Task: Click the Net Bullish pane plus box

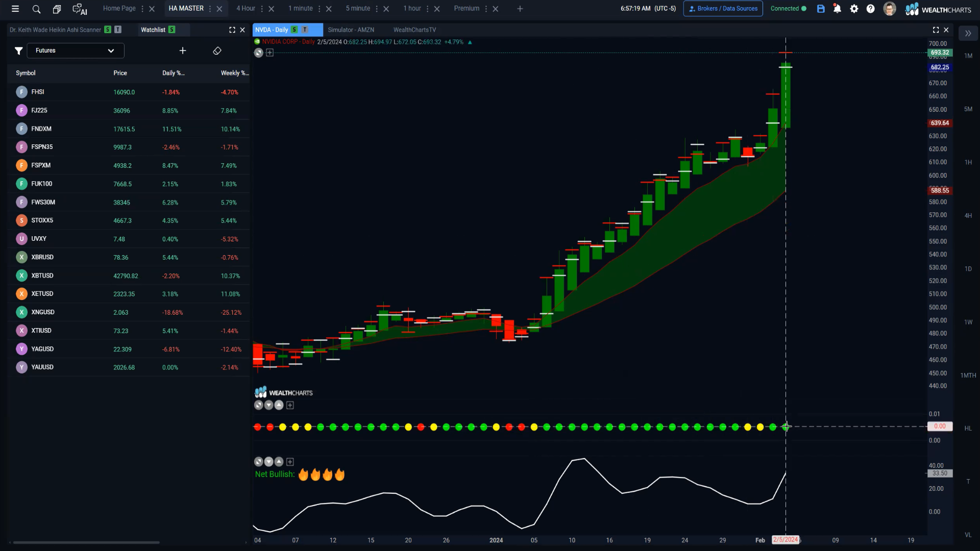Action: (290, 462)
